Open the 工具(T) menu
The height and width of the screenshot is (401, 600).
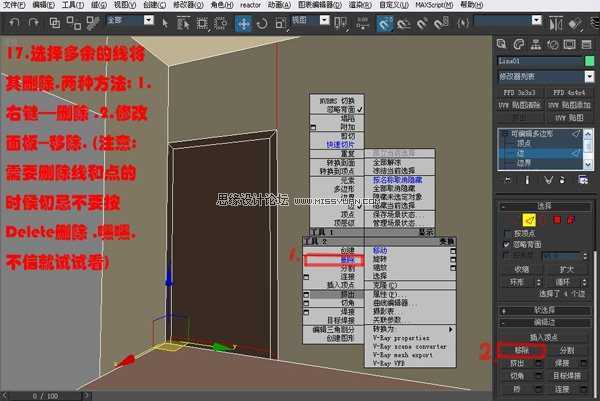pyautogui.click(x=73, y=5)
